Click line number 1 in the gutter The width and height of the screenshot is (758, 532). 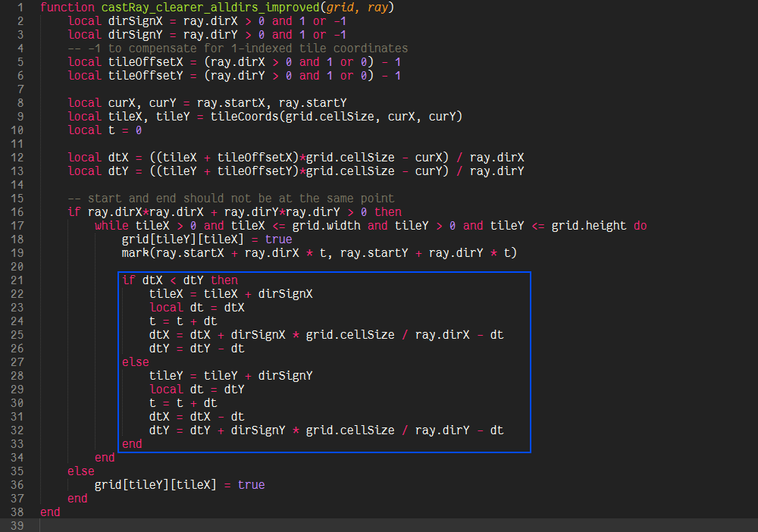click(20, 8)
